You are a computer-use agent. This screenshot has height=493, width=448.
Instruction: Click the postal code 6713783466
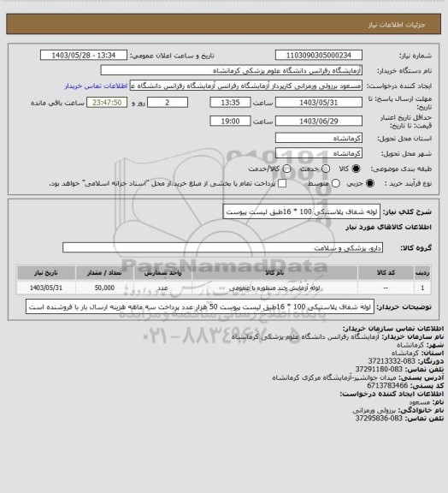(x=387, y=385)
